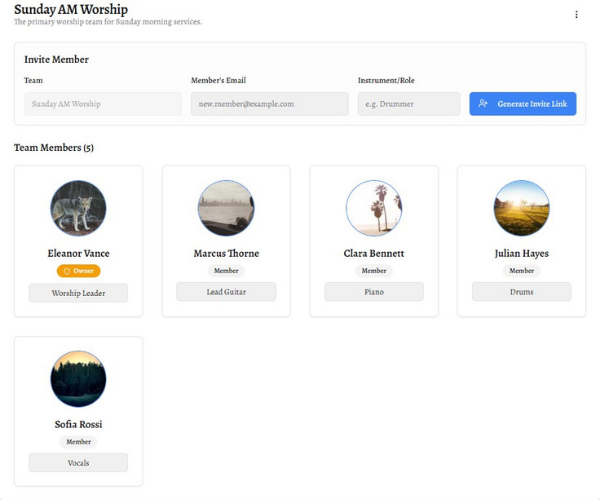Image resolution: width=600 pixels, height=500 pixels.
Task: Click the Sunday AM Worship heading
Action: pyautogui.click(x=71, y=9)
